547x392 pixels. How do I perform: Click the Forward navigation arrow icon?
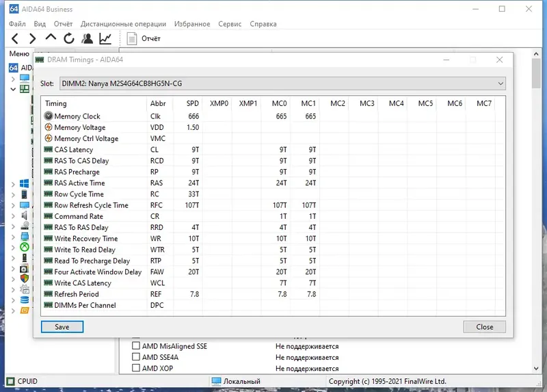[32, 38]
